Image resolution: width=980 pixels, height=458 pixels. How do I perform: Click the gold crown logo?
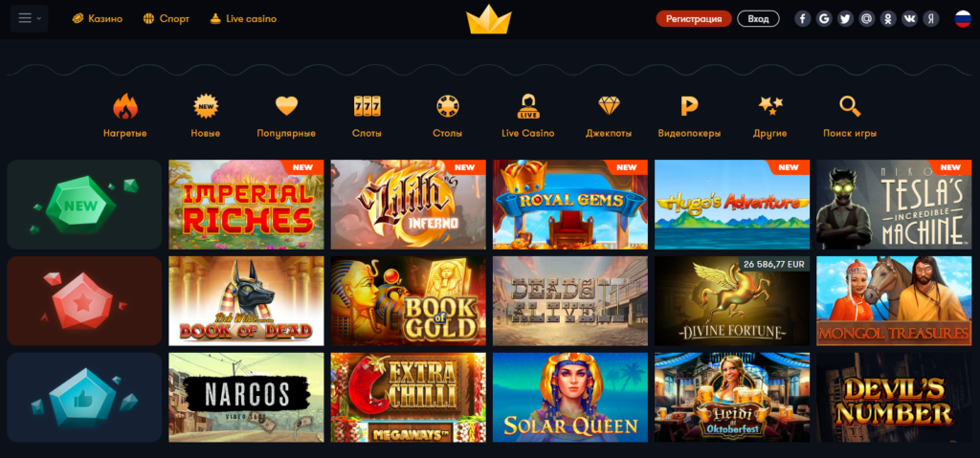489,21
